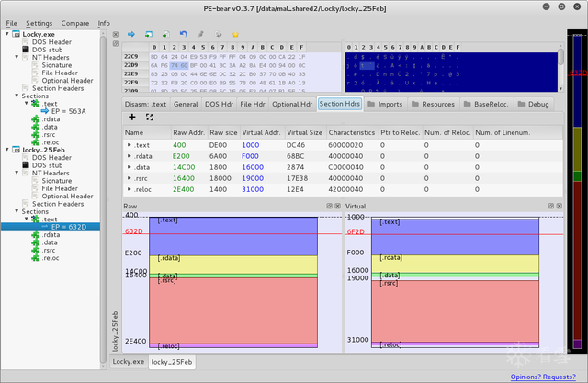The image size is (588, 383).
Task: Open the Settings menu
Action: click(x=39, y=22)
